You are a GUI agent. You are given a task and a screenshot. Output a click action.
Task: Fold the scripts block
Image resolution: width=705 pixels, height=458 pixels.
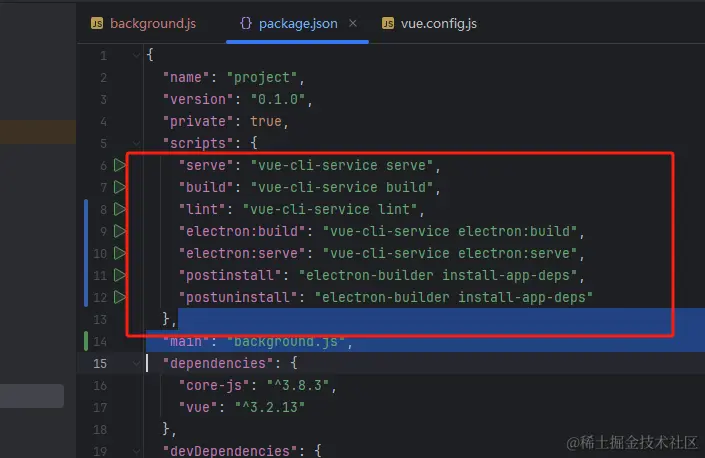click(136, 143)
